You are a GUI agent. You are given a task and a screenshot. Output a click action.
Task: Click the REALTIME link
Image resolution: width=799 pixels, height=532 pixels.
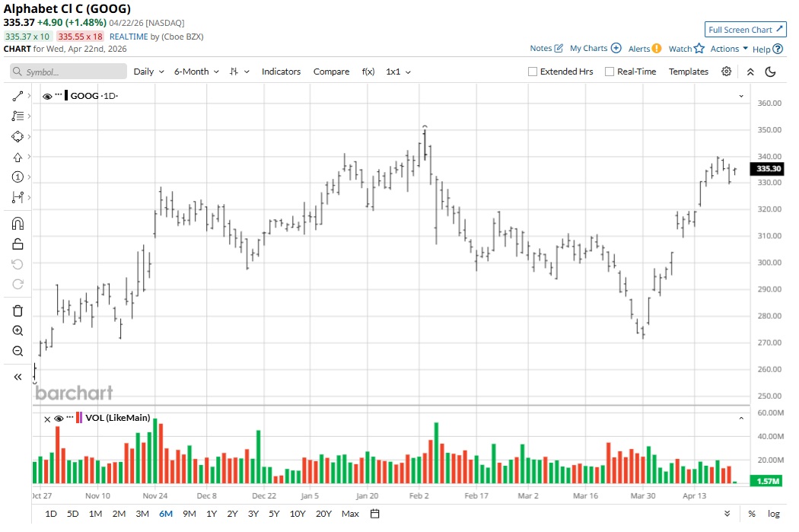point(129,37)
